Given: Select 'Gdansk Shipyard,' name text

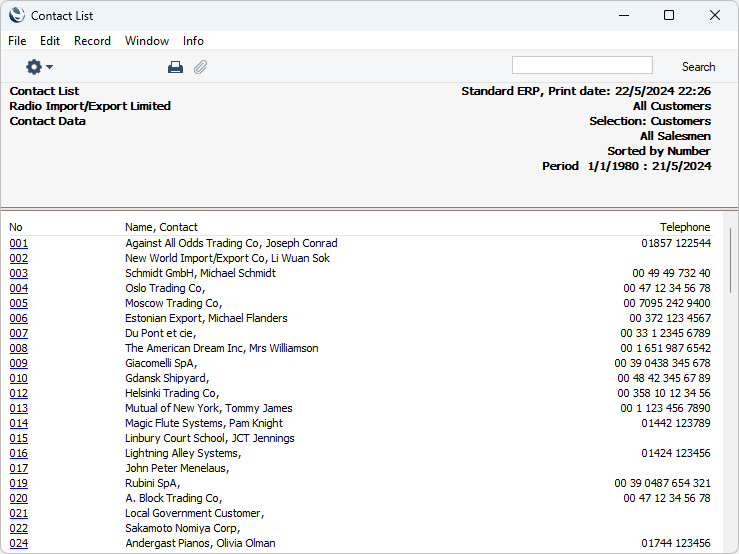Looking at the screenshot, I should pyautogui.click(x=167, y=378).
